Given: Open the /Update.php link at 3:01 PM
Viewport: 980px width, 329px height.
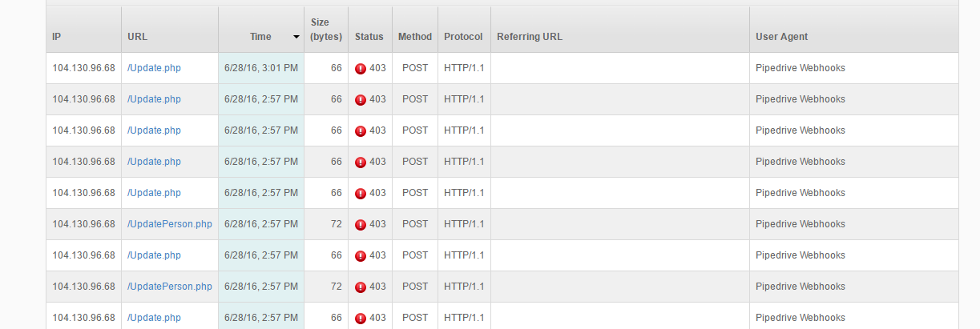Looking at the screenshot, I should point(154,68).
